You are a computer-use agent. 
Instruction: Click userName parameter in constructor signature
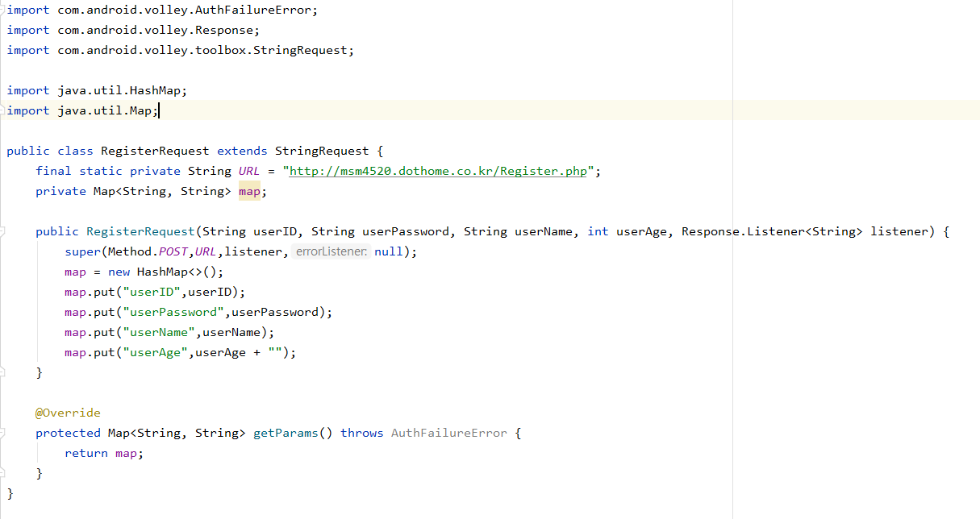pos(543,231)
